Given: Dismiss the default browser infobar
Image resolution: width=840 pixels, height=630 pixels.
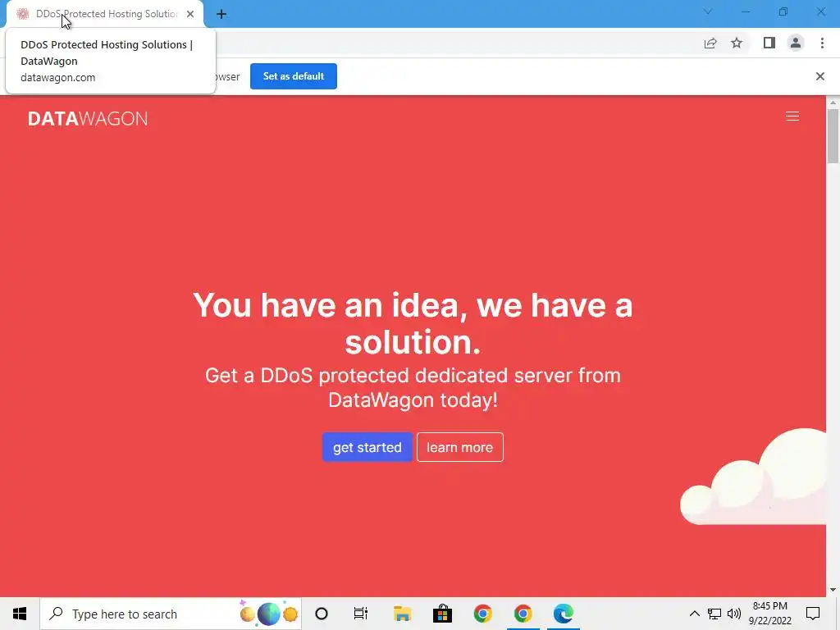Looking at the screenshot, I should pos(819,76).
